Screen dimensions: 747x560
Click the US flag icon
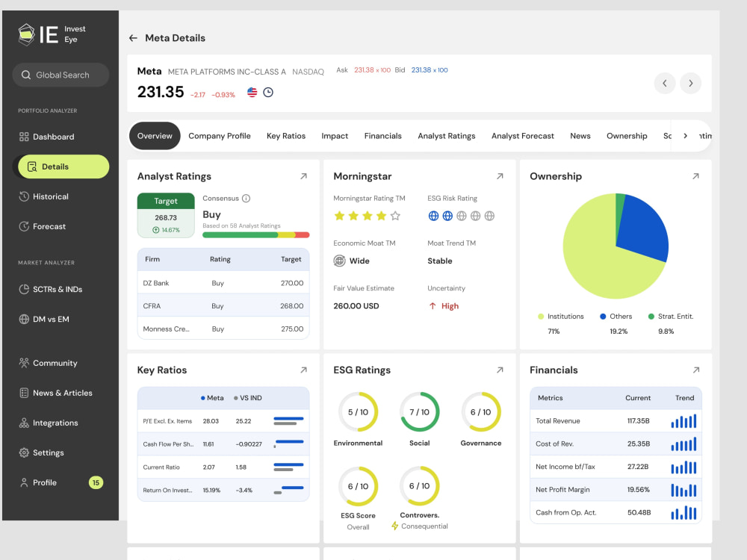(252, 93)
